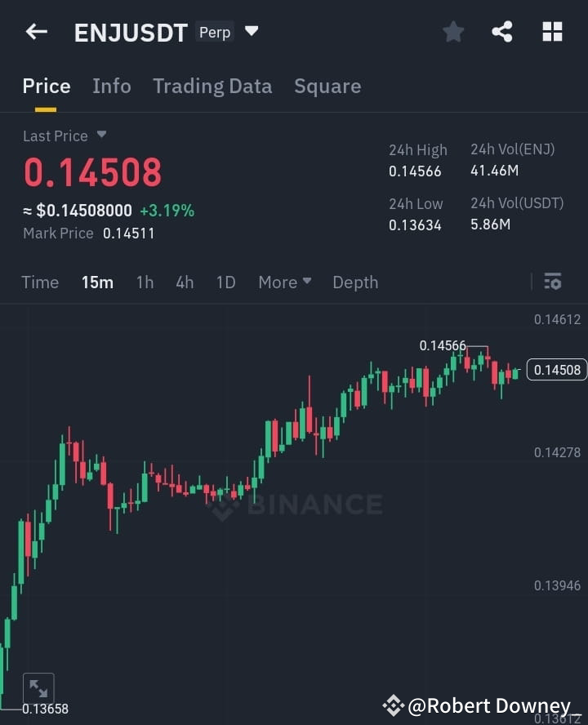Open the Depth view

pyautogui.click(x=355, y=282)
